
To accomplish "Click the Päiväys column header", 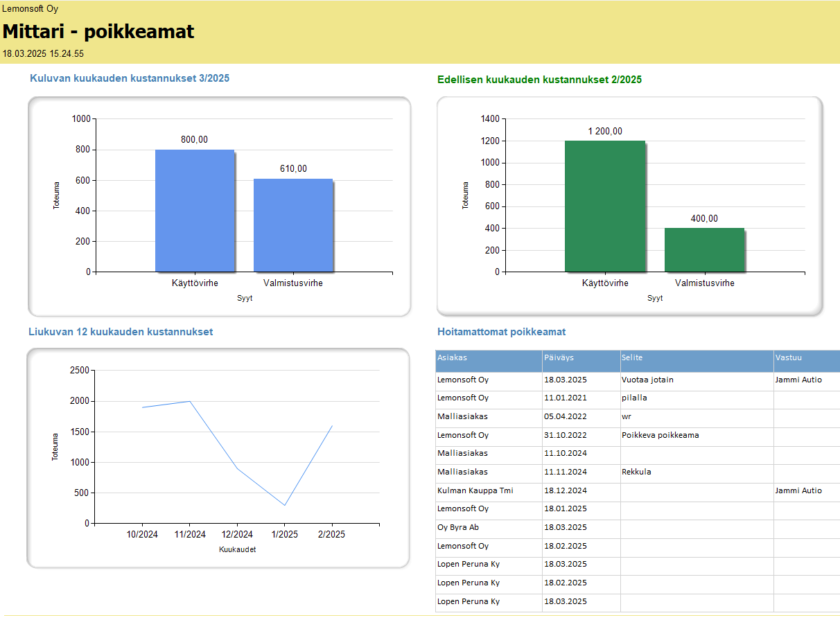I will [559, 358].
